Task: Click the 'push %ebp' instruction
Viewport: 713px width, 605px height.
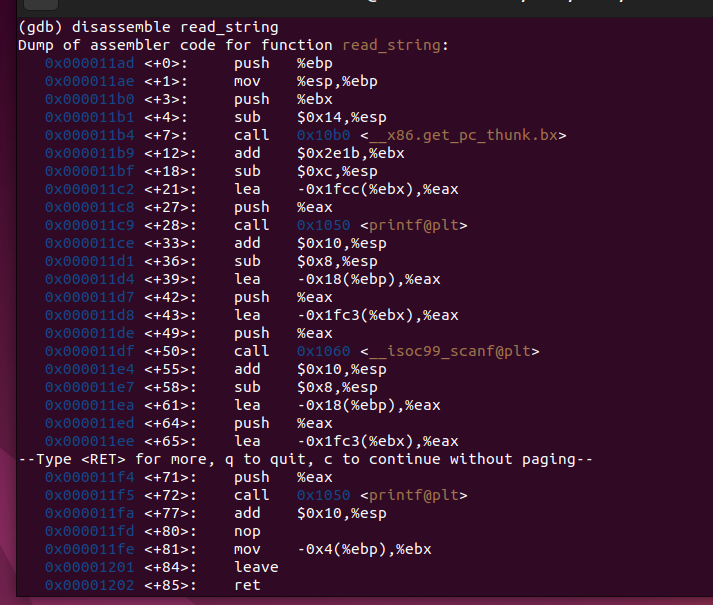Action: (283, 63)
